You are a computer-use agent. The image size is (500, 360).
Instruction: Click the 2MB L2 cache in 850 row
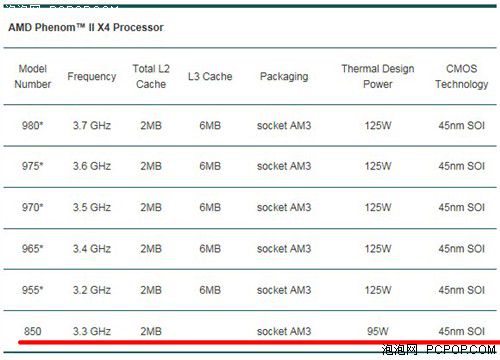point(151,331)
